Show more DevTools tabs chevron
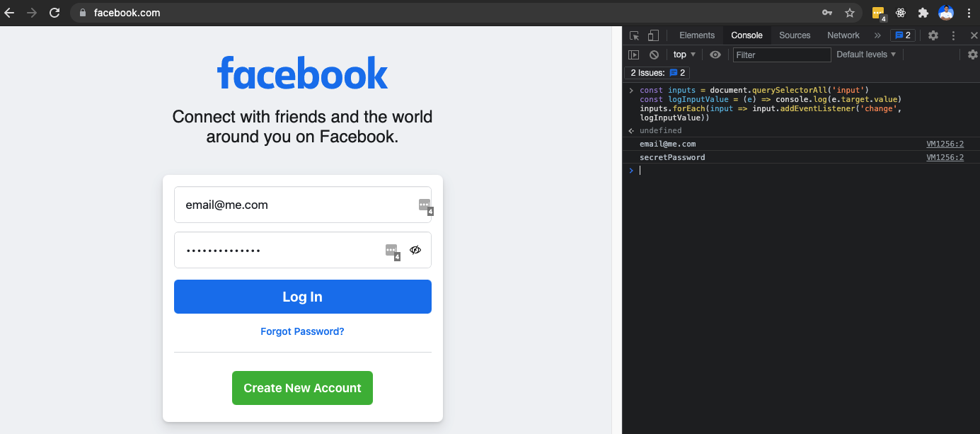 877,35
